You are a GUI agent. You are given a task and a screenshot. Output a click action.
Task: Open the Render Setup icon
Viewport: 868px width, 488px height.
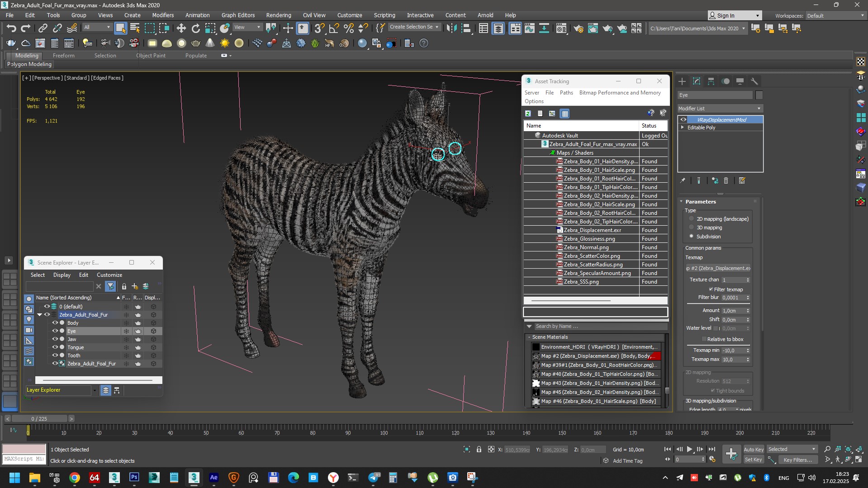(579, 28)
